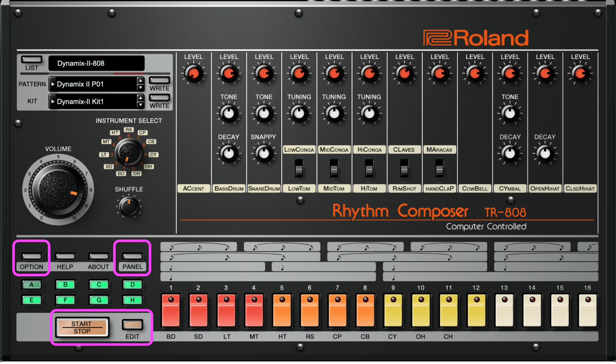Select BD on instrument select dial
The height and width of the screenshot is (364, 616).
pos(121,174)
